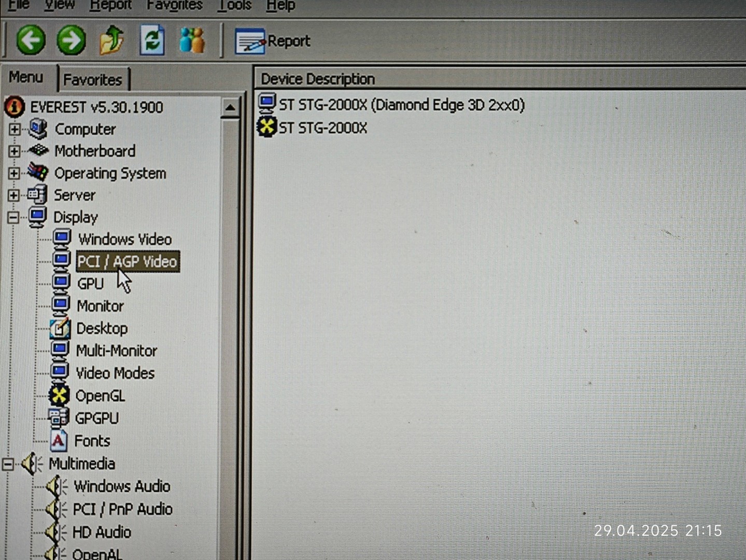Expand the Server tree node
746x560 pixels.
(x=13, y=195)
